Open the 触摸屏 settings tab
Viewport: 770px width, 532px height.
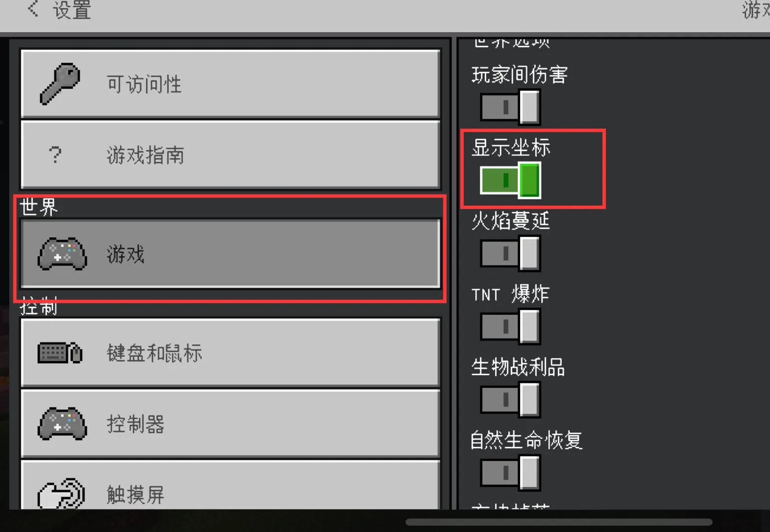(230, 485)
